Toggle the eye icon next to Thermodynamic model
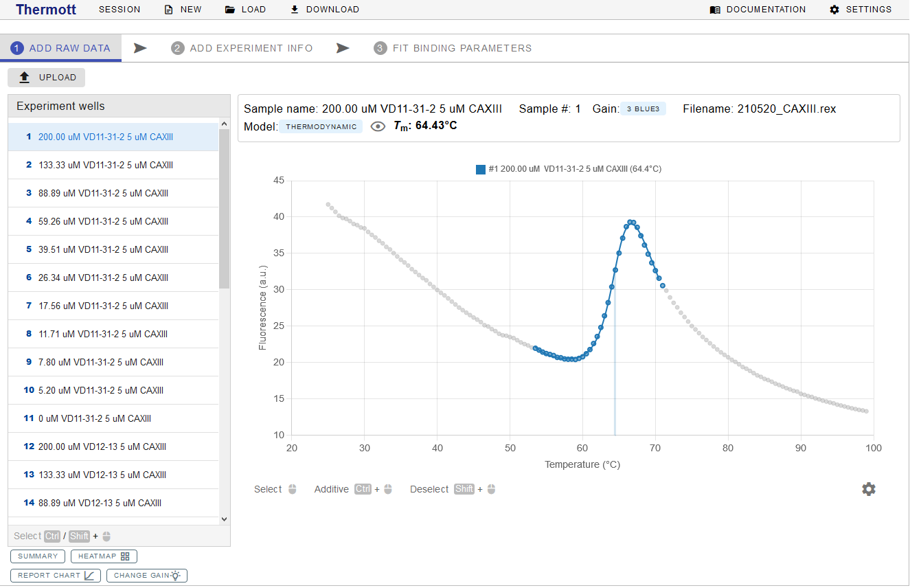Image resolution: width=910 pixels, height=588 pixels. click(378, 126)
